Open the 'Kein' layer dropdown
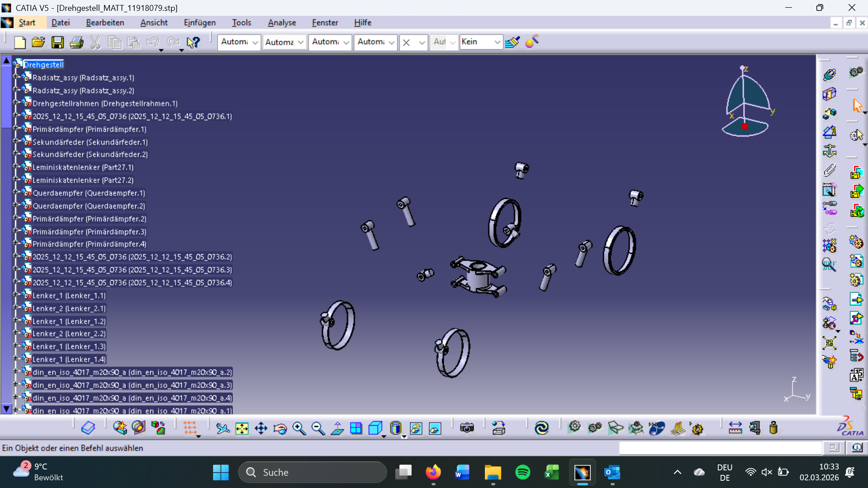Image resolution: width=868 pixels, height=488 pixels. click(x=497, y=42)
